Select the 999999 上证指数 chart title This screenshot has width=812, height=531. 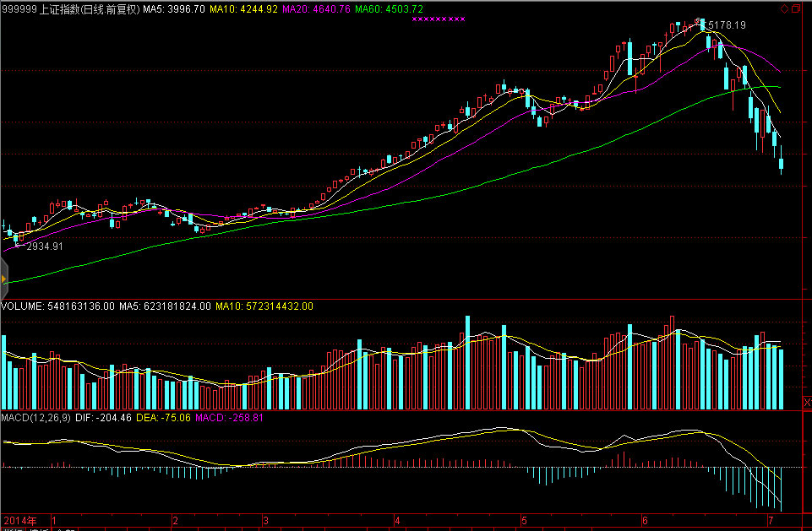(70, 8)
